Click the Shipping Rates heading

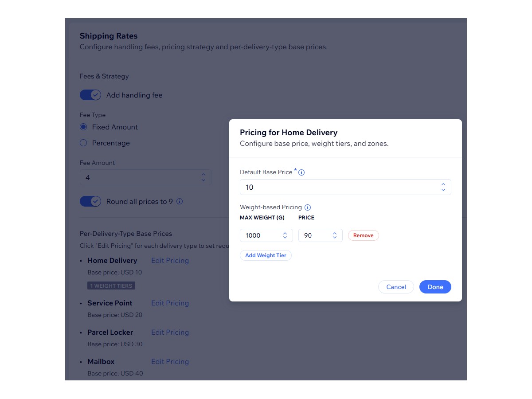(x=109, y=36)
